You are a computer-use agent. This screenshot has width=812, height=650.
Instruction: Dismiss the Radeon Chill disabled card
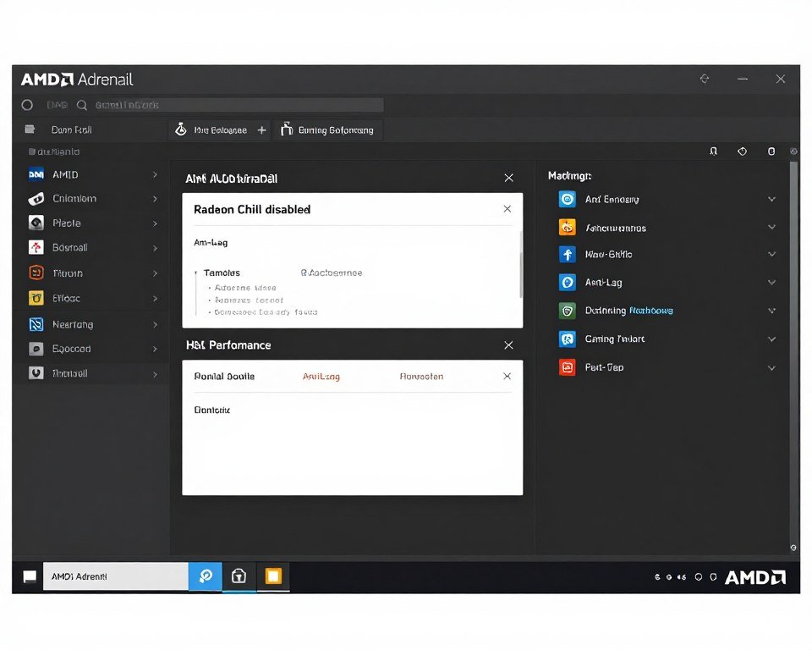point(507,209)
